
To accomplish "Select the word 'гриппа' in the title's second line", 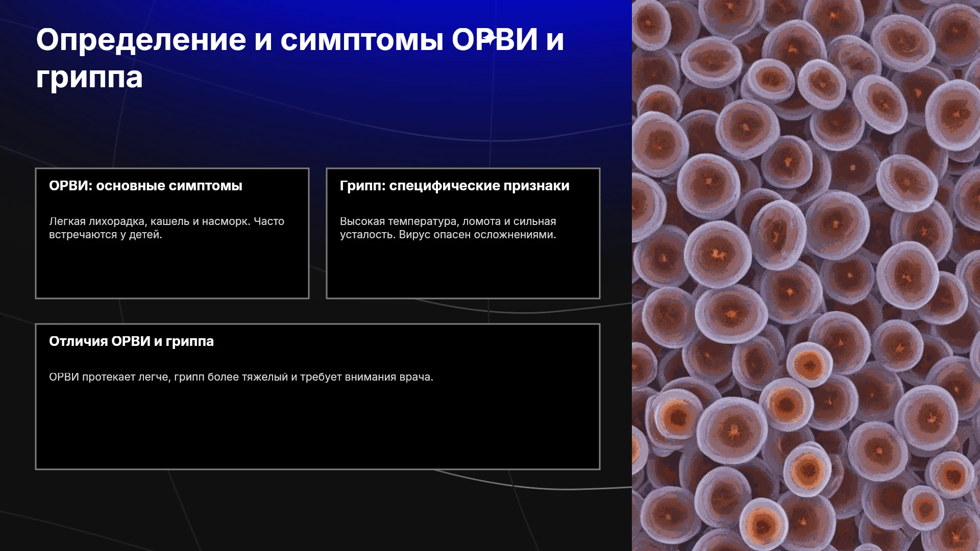I will click(x=89, y=78).
